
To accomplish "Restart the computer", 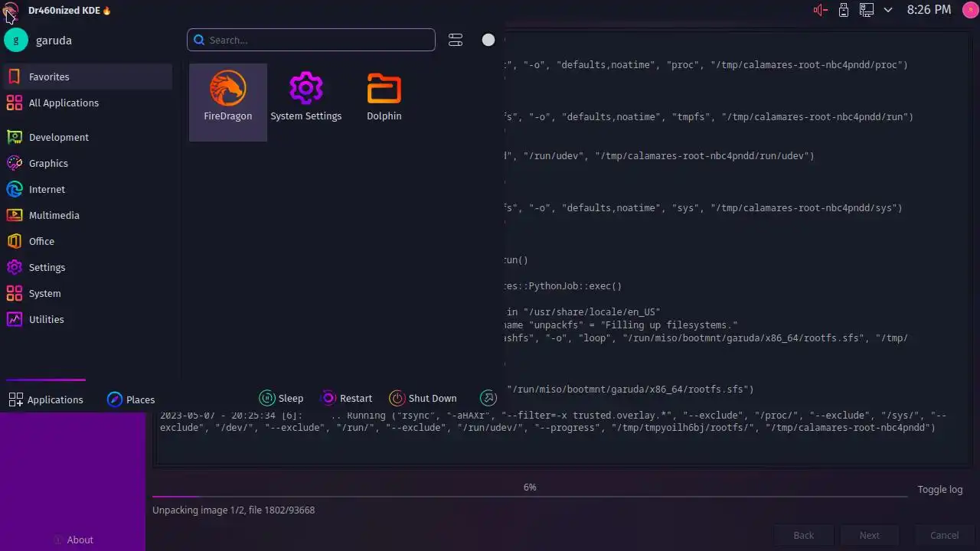I will [x=347, y=398].
